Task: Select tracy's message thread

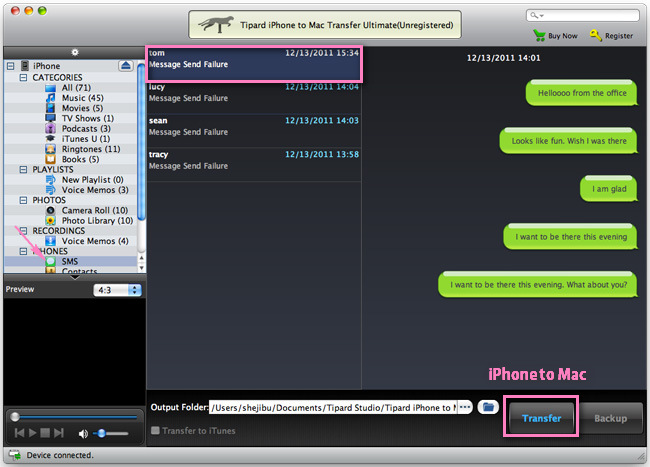Action: [254, 165]
